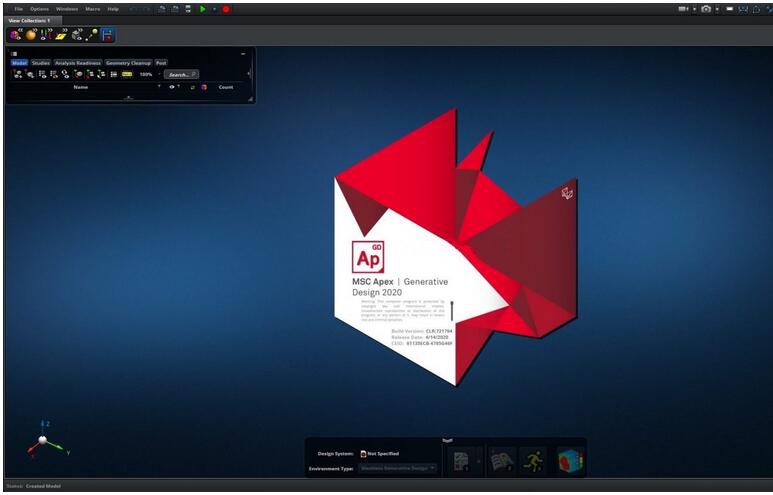The height and width of the screenshot is (495, 773).
Task: Click the Count column header
Action: click(226, 87)
